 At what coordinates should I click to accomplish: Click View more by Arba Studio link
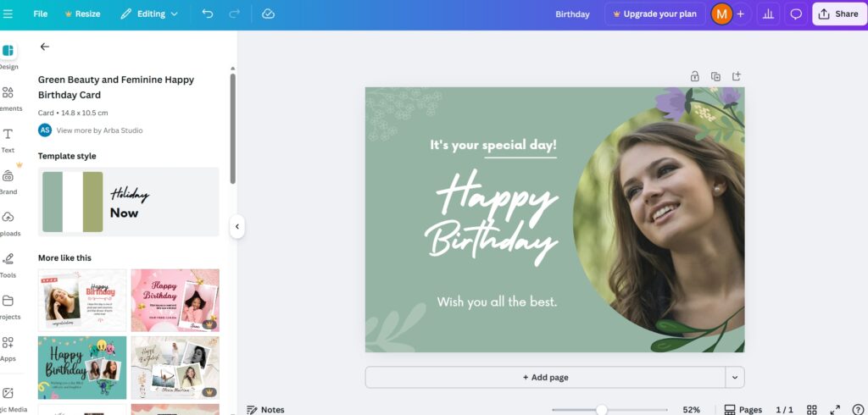click(x=99, y=130)
